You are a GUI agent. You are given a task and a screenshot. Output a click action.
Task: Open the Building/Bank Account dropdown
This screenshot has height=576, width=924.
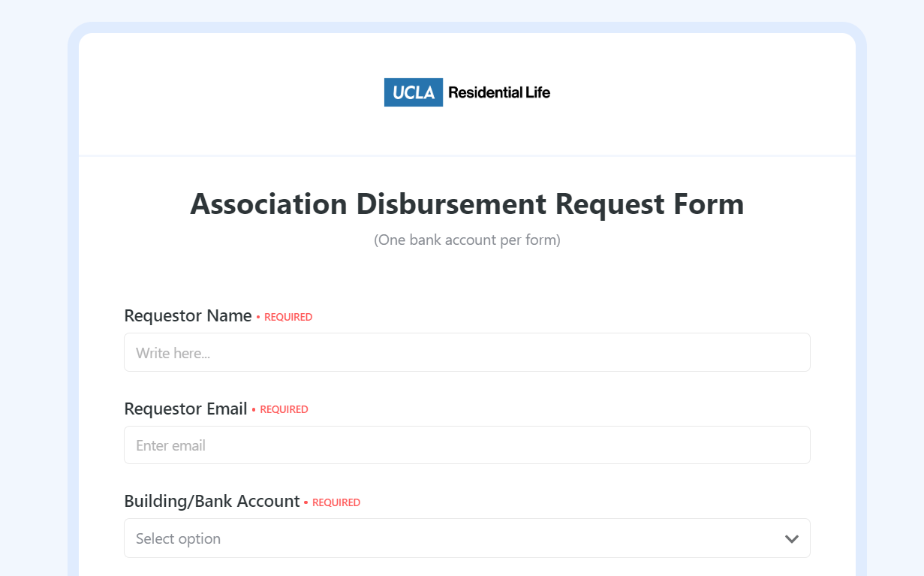467,538
